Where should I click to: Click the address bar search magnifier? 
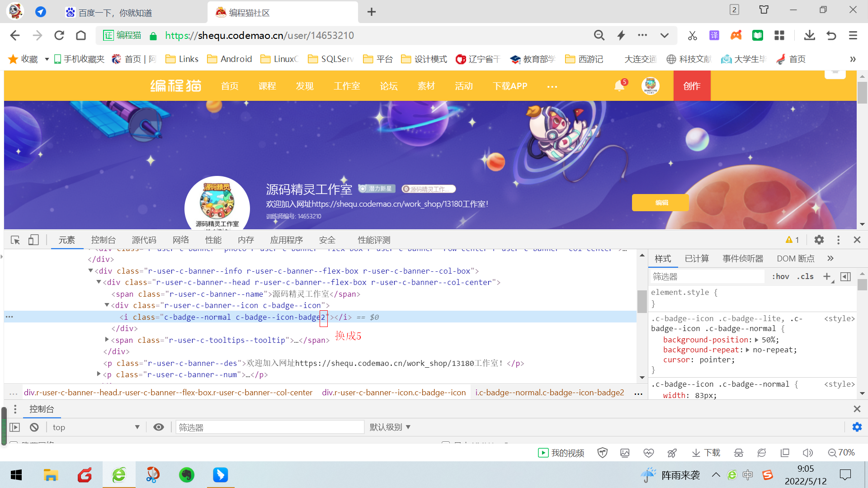(599, 35)
